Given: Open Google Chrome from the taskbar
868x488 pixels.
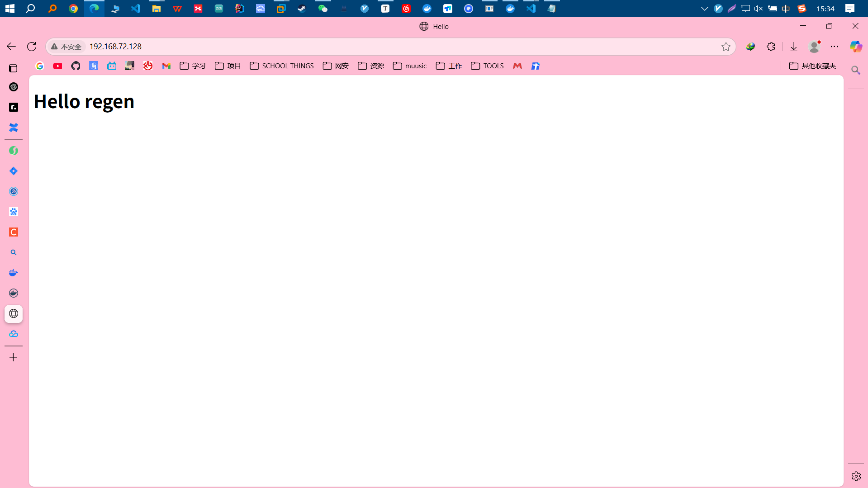Looking at the screenshot, I should pyautogui.click(x=73, y=9).
